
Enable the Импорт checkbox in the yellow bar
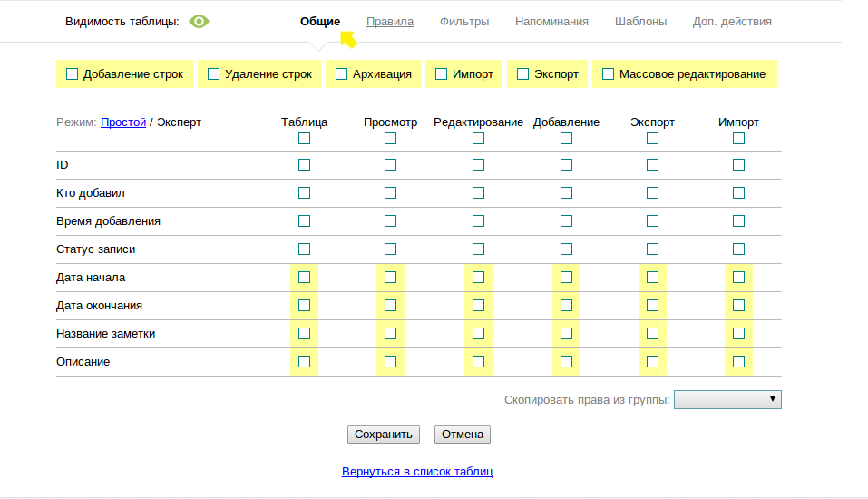pyautogui.click(x=442, y=74)
